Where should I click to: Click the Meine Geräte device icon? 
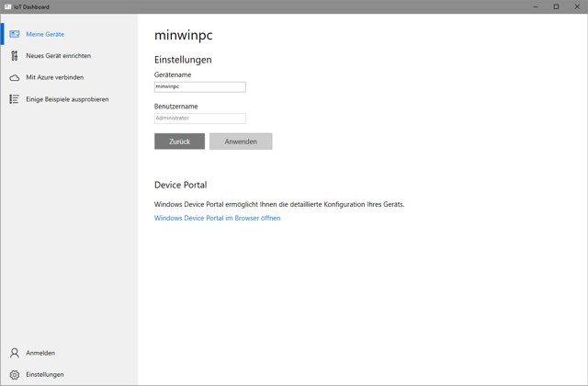coord(15,34)
